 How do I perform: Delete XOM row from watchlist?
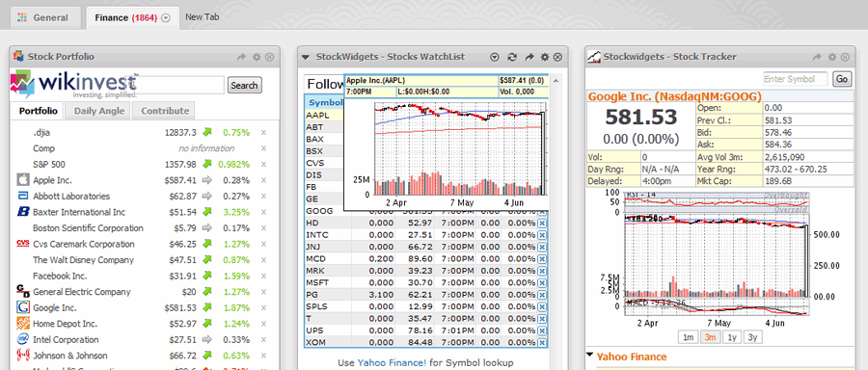(x=542, y=343)
